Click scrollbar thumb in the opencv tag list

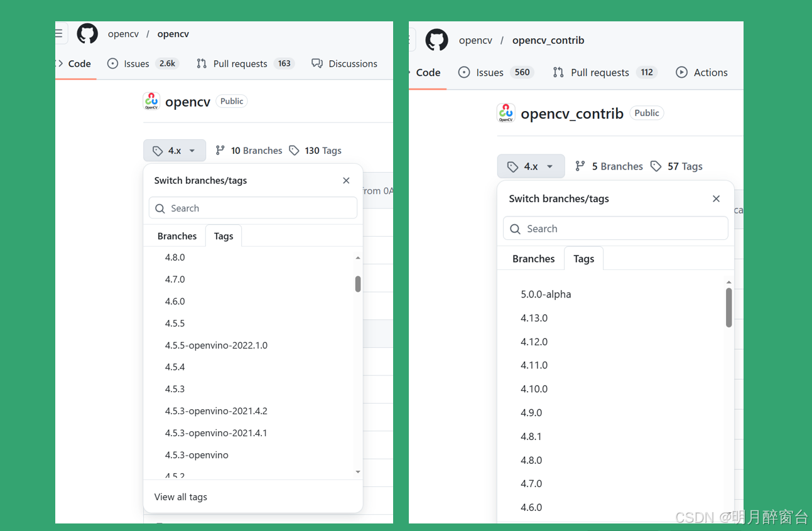(x=358, y=284)
